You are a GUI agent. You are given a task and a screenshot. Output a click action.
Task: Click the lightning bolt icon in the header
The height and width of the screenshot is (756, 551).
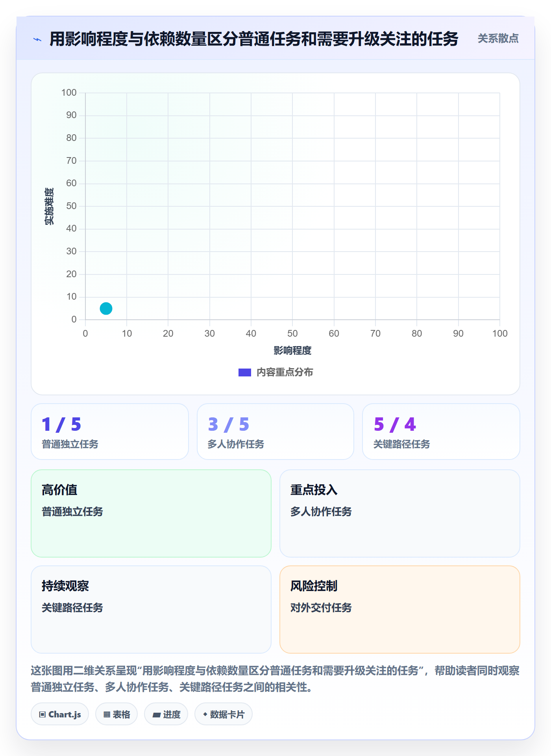tap(37, 39)
